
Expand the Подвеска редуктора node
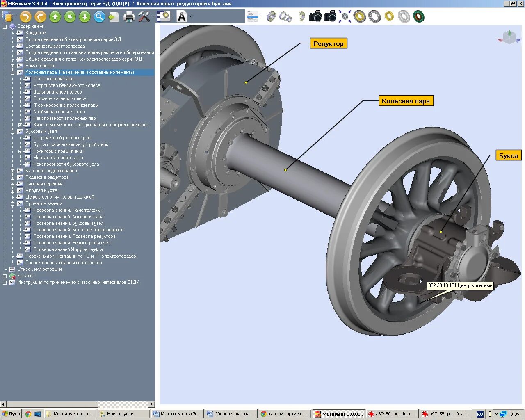point(13,178)
